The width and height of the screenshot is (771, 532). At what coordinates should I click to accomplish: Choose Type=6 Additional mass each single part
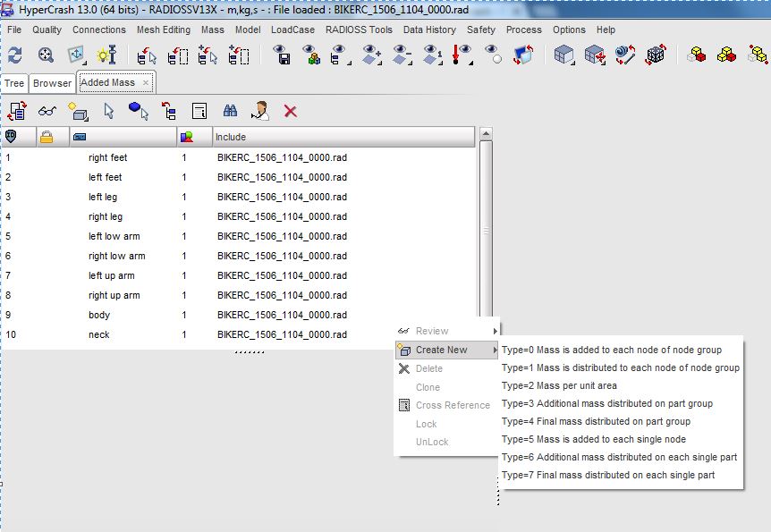click(619, 457)
